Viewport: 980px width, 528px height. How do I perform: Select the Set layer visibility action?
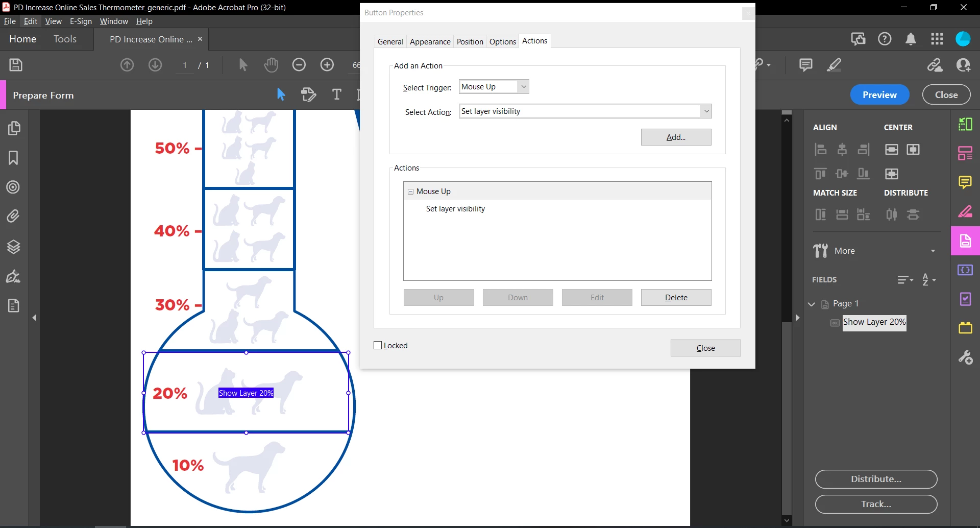click(455, 209)
